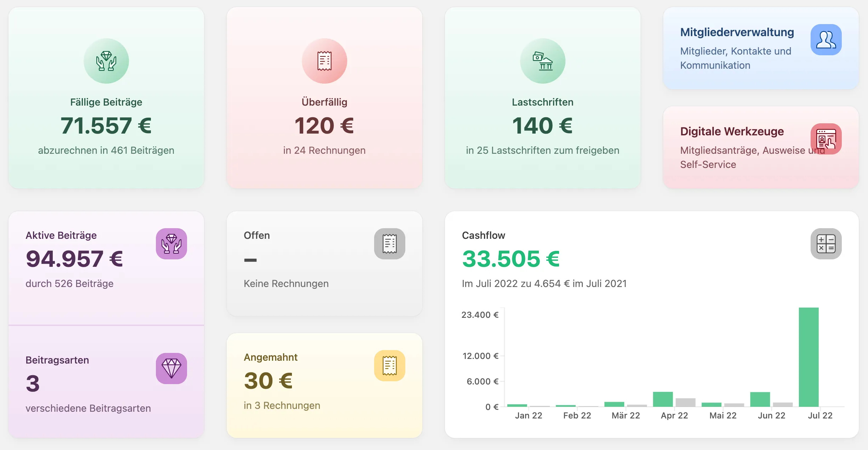Open the calculator icon in Cashflow
Viewport: 868px width, 450px height.
tap(826, 244)
